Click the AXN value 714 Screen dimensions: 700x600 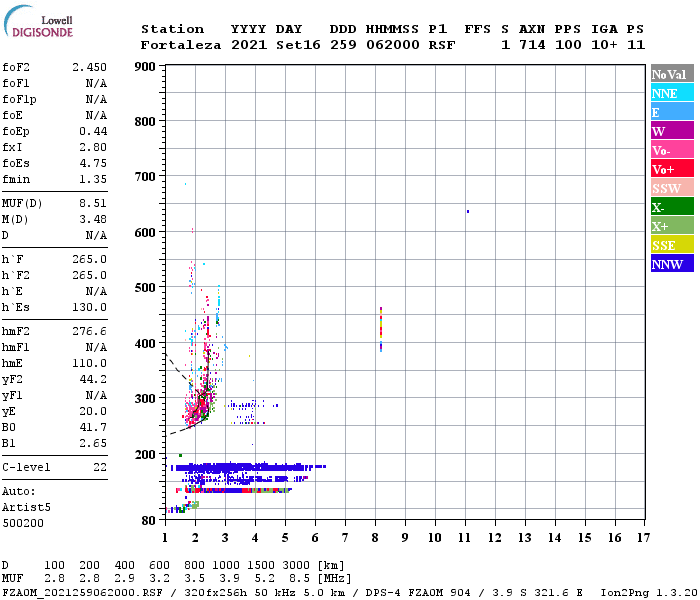coord(532,45)
